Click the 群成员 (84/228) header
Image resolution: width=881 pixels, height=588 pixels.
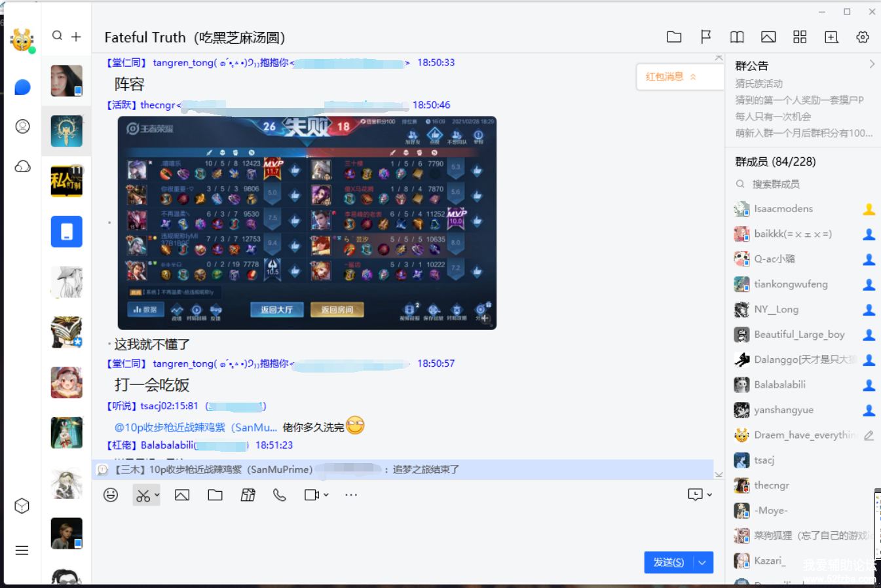[x=776, y=162]
